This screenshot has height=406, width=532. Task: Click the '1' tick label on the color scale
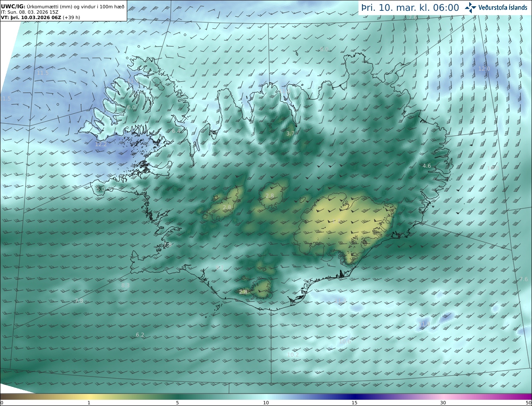[x=89, y=403]
